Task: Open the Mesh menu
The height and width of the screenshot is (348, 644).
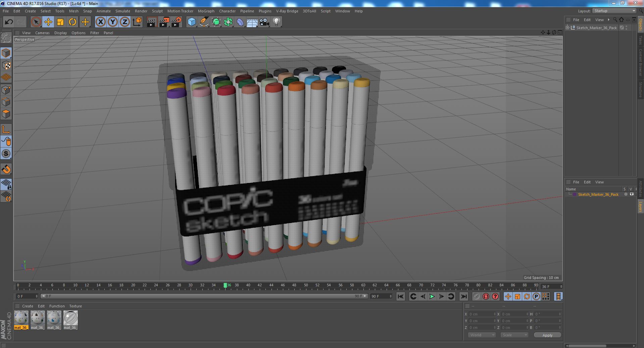Action: click(x=73, y=11)
